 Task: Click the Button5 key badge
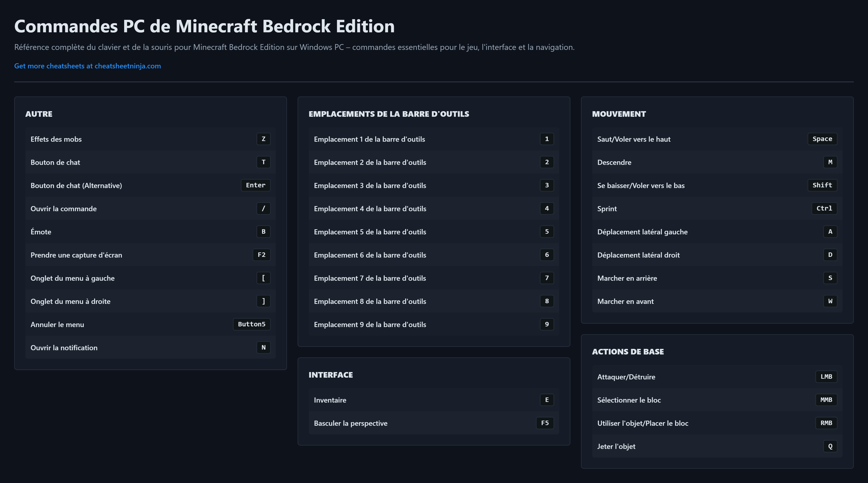pyautogui.click(x=251, y=324)
